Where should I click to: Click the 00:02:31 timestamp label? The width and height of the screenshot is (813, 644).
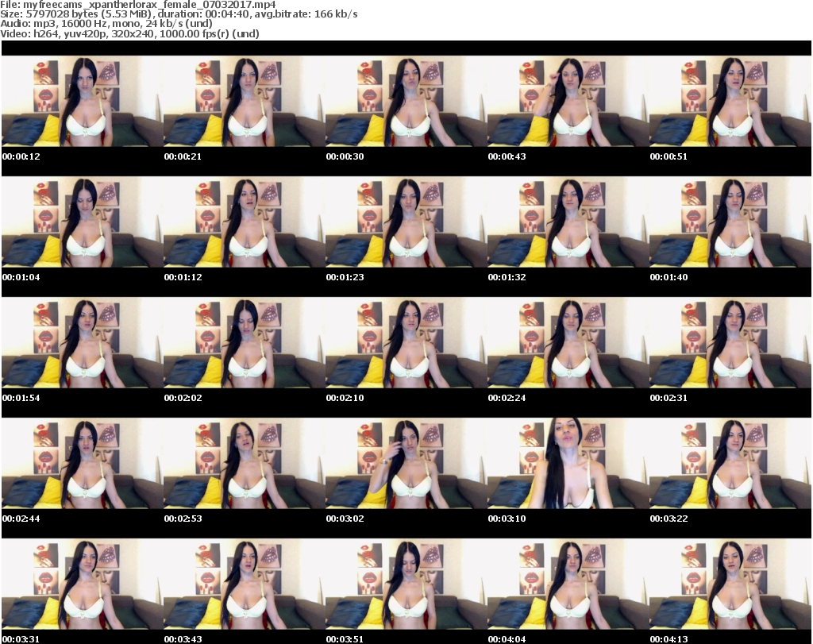[669, 398]
